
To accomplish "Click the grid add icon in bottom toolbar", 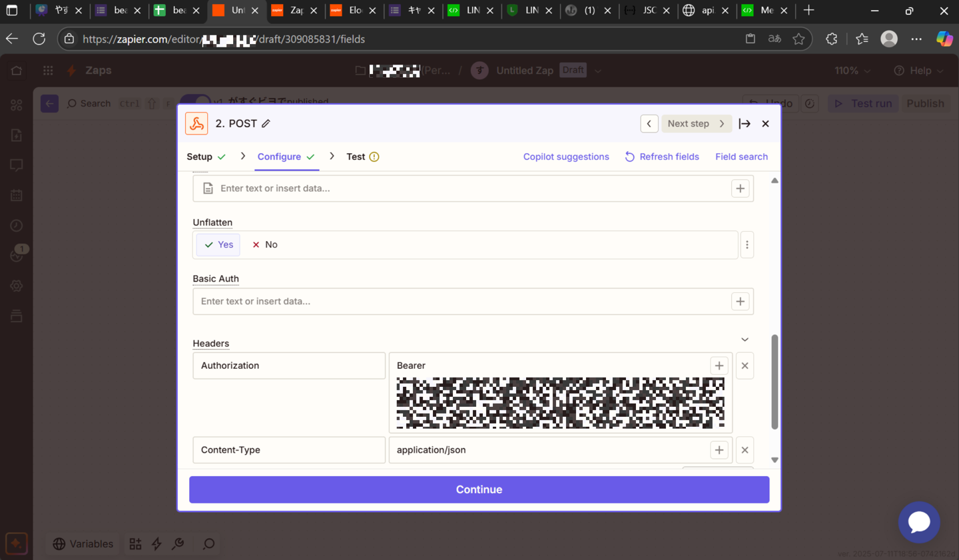I will [x=135, y=544].
